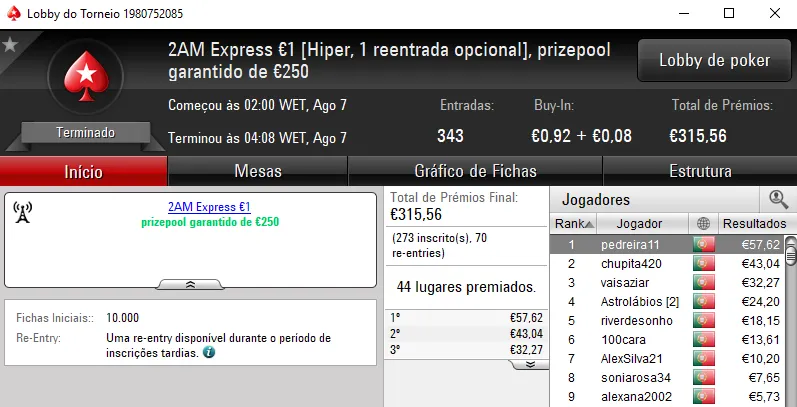The height and width of the screenshot is (407, 797).
Task: Select player row vaisaziar
Action: click(639, 283)
